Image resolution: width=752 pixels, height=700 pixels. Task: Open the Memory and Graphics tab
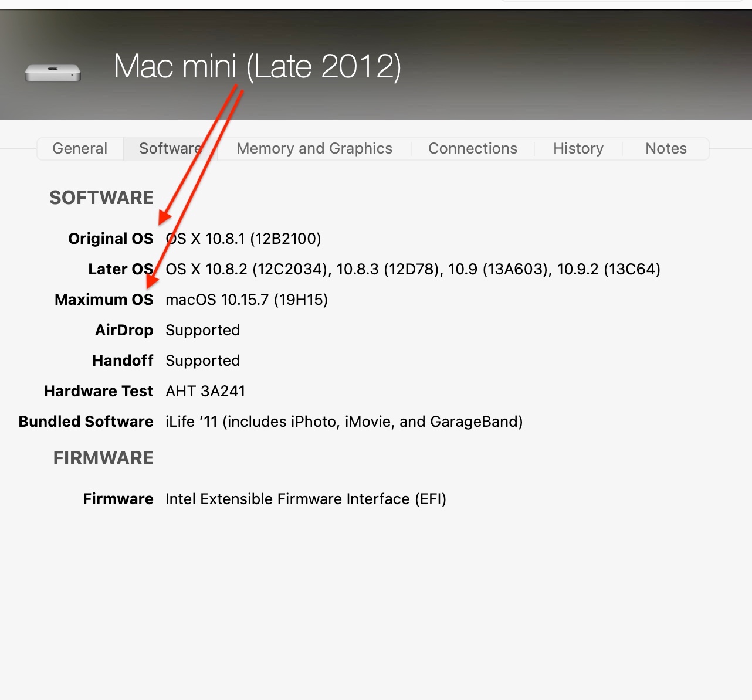314,149
